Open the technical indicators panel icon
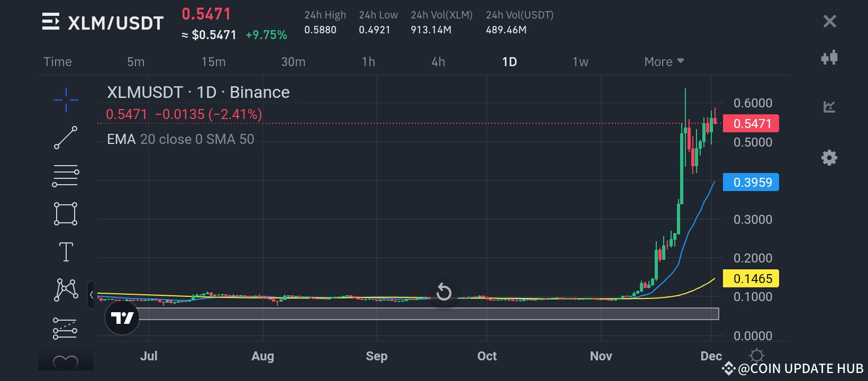The width and height of the screenshot is (868, 381). tap(829, 107)
